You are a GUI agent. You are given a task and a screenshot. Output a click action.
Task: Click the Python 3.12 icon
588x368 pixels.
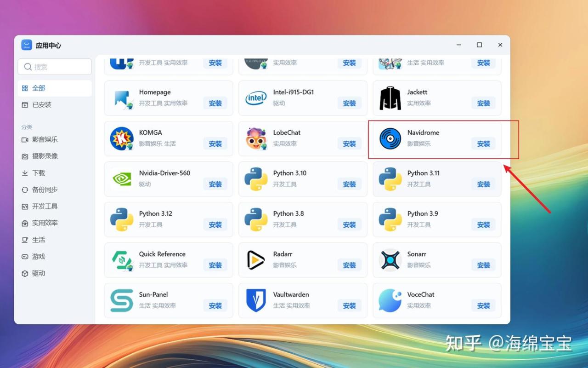point(122,219)
